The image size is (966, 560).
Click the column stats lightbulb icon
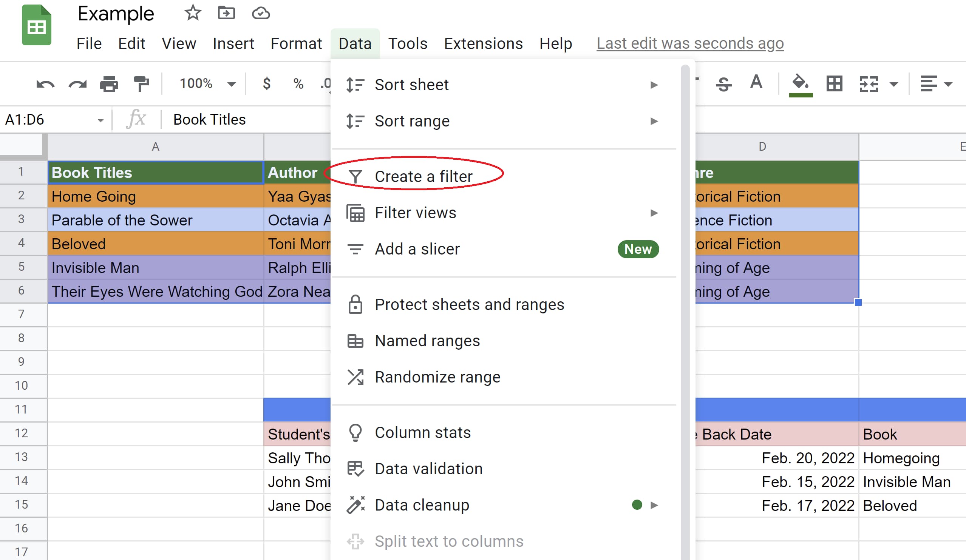tap(355, 433)
